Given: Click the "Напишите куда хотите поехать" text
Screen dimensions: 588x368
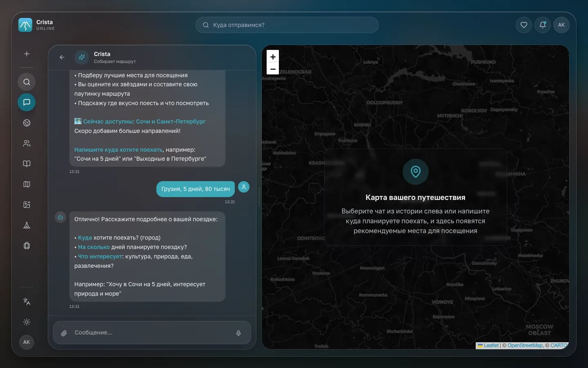Looking at the screenshot, I should (x=118, y=150).
